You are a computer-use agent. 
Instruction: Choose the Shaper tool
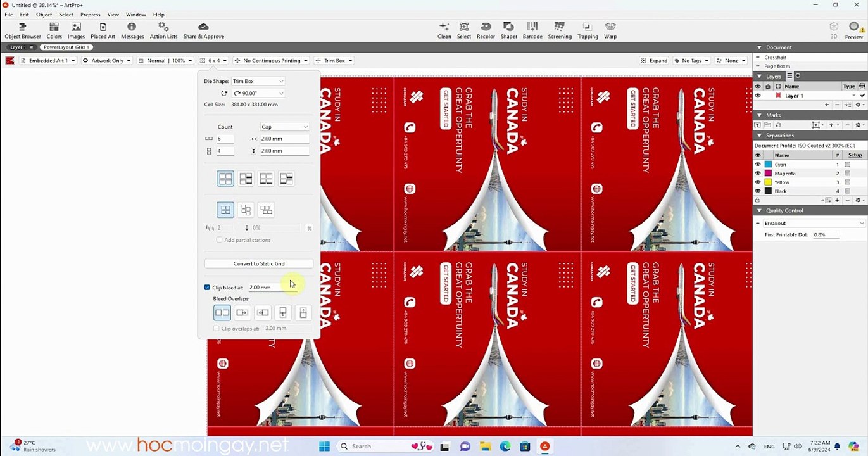click(x=509, y=30)
